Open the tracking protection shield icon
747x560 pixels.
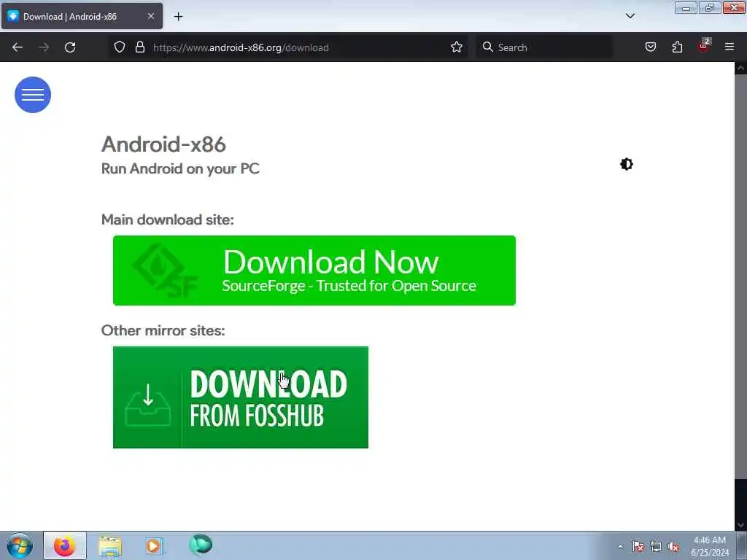click(120, 47)
